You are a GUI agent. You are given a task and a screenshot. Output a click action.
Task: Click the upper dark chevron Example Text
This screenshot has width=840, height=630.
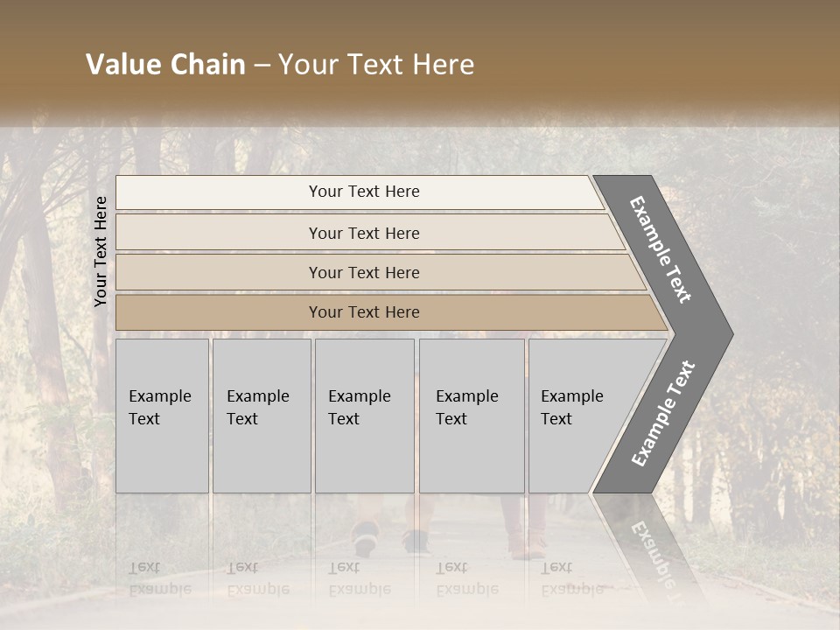[x=661, y=249]
